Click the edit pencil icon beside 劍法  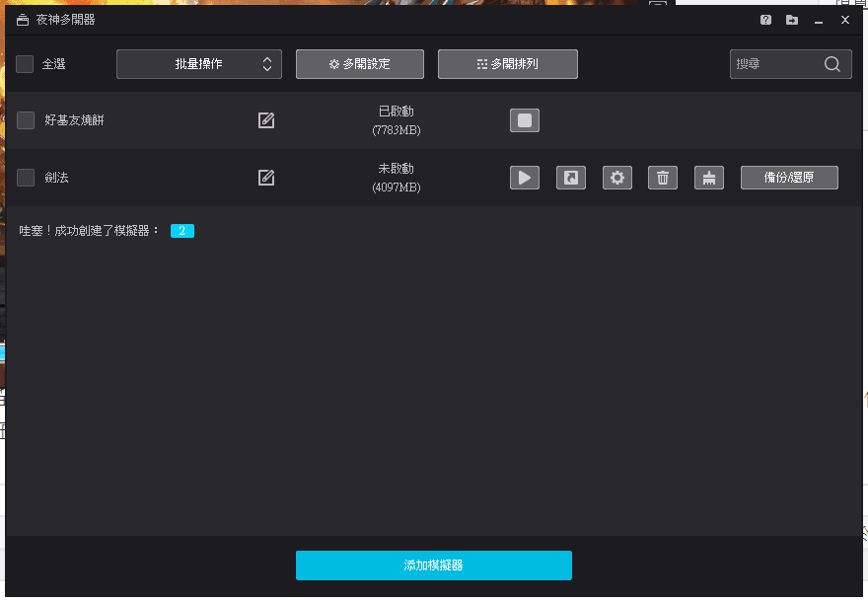pyautogui.click(x=266, y=178)
